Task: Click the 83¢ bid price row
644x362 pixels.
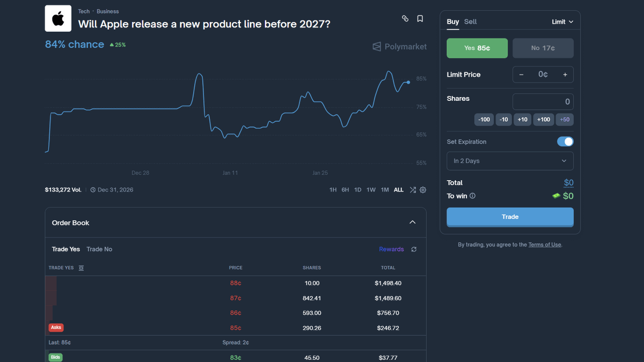Action: click(236, 357)
